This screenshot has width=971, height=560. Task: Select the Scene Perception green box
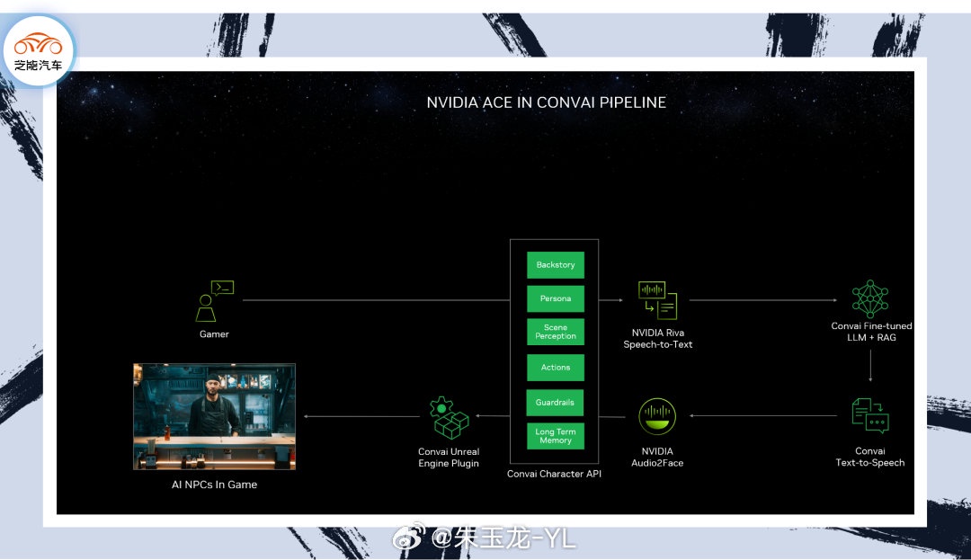(x=556, y=332)
